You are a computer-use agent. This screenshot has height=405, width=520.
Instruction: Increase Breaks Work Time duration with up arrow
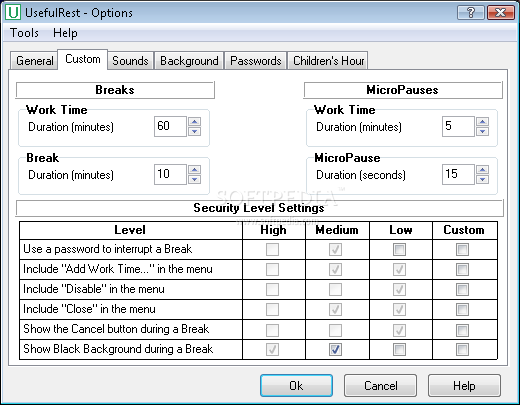(x=195, y=121)
